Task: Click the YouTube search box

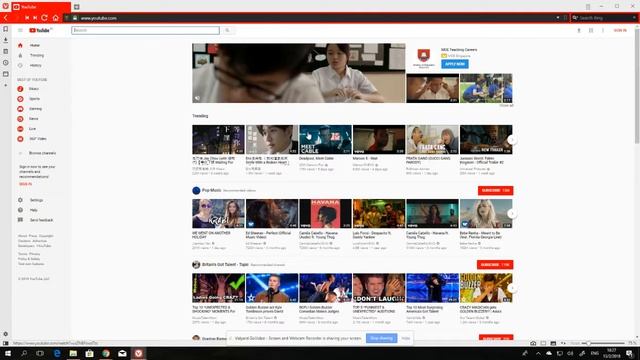Action: [x=145, y=30]
